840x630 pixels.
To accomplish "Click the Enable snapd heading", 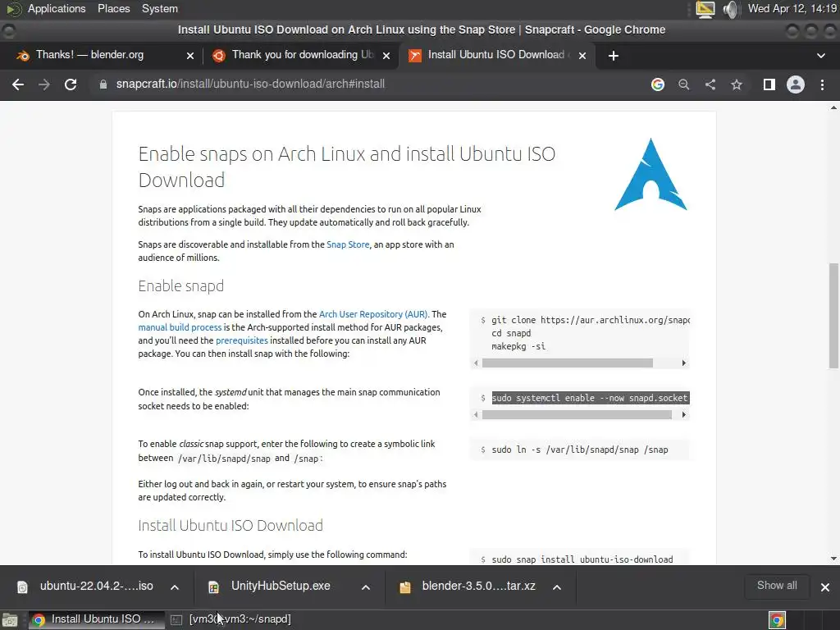I will tap(181, 286).
